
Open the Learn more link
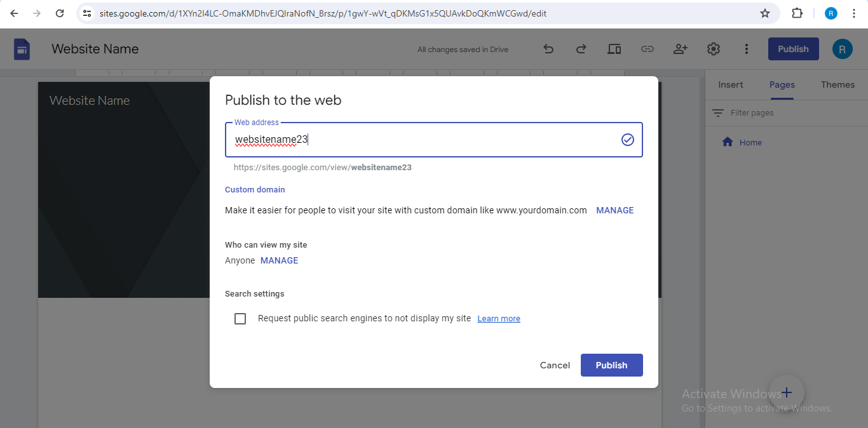coord(499,319)
